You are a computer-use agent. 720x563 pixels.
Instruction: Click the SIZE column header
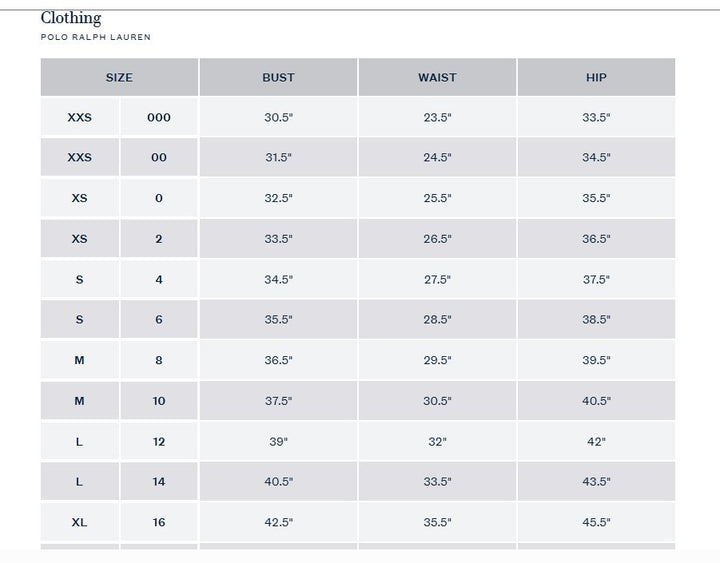coord(119,77)
